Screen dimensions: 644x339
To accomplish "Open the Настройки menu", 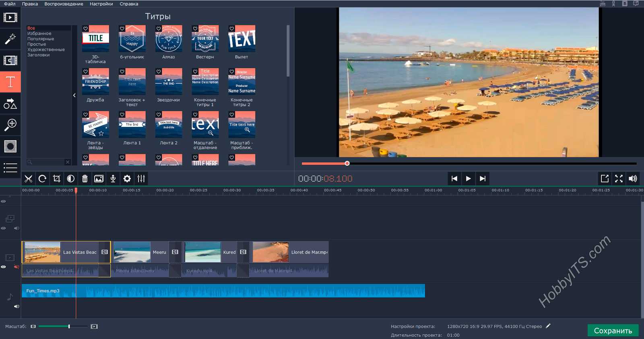I will coord(101,4).
